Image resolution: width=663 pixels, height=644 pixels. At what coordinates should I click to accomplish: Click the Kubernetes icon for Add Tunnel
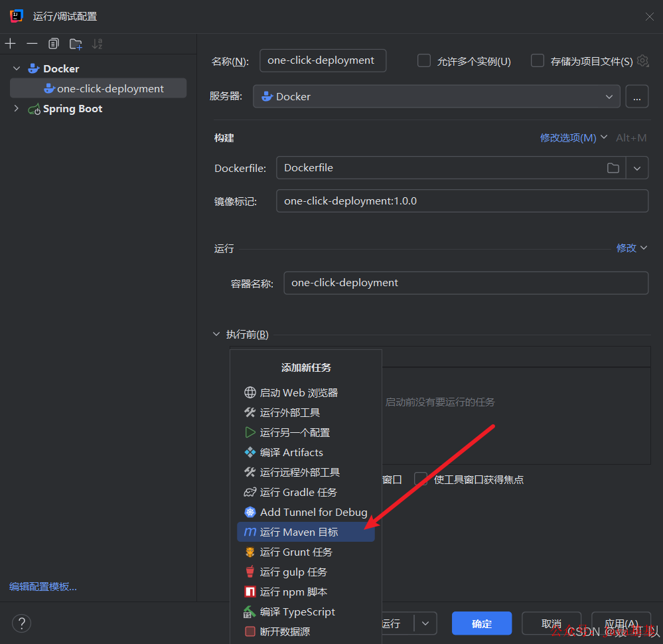pos(250,512)
